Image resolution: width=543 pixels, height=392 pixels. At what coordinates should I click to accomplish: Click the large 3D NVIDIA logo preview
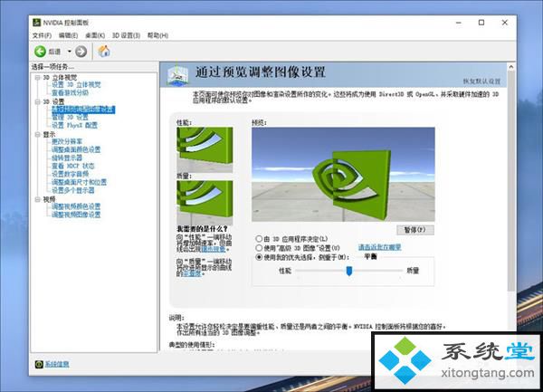click(343, 174)
